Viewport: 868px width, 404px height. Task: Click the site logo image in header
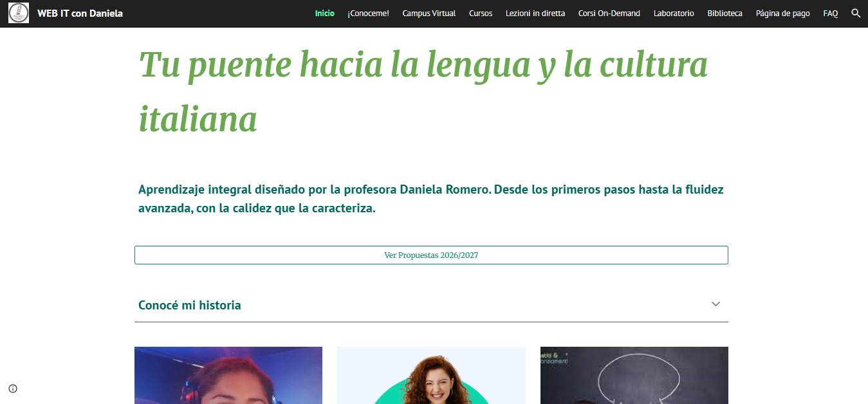point(19,14)
